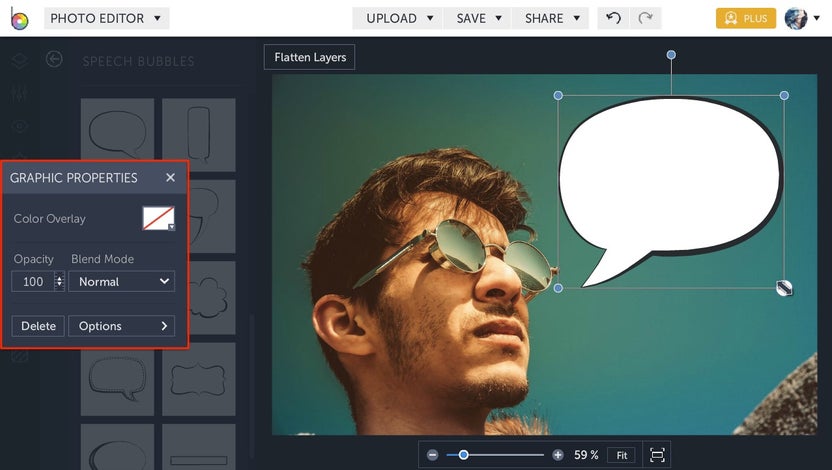This screenshot has width=832, height=470.
Task: Click the Fit zoom button
Action: click(621, 455)
